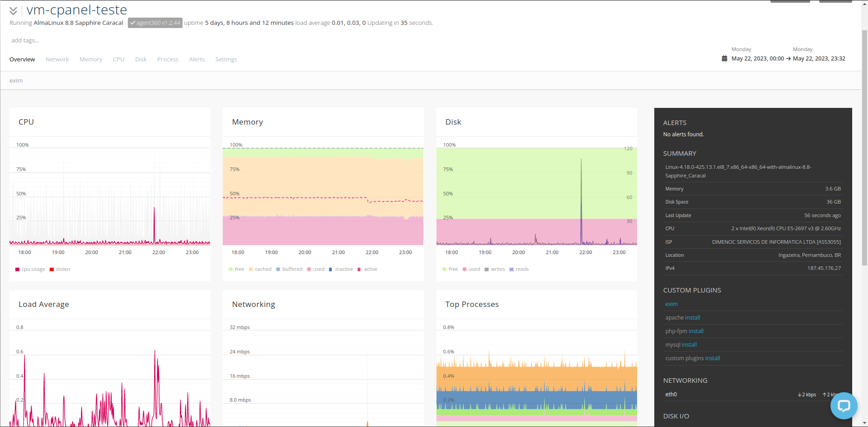The image size is (868, 427).
Task: Toggle writes series in Disk legend
Action: pyautogui.click(x=495, y=269)
